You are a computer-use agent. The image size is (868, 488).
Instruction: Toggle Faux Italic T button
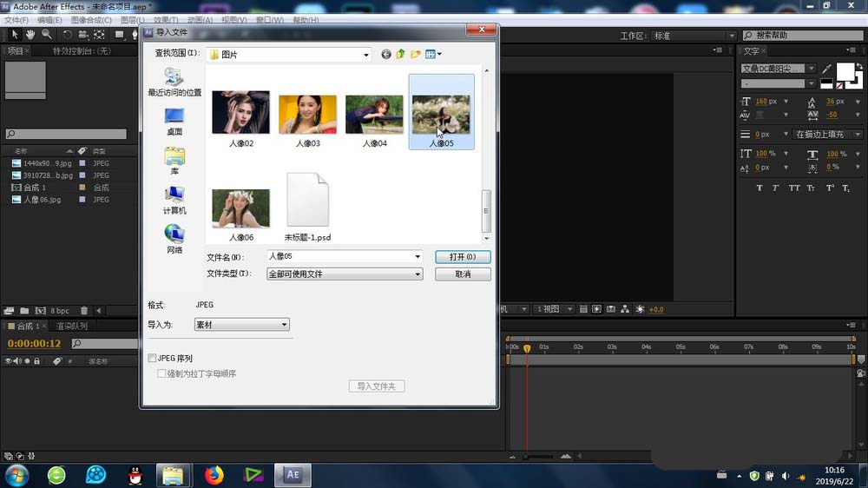[x=775, y=188]
